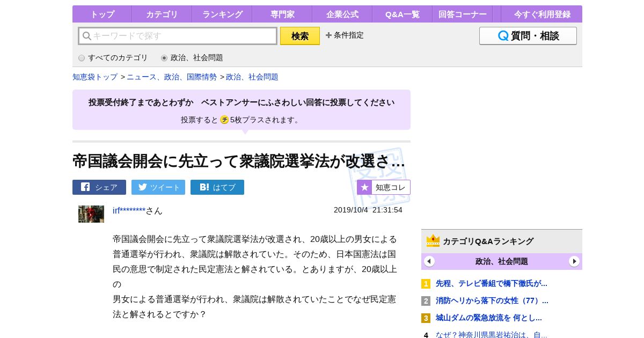
Task: Open the 回答コーナー tab
Action: click(462, 14)
